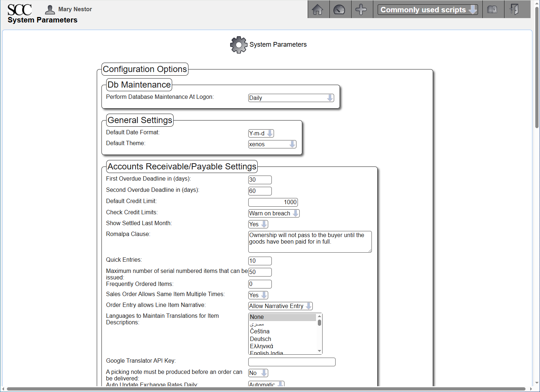The height and width of the screenshot is (392, 540).
Task: Click the Configuration Options legend
Action: coord(145,69)
